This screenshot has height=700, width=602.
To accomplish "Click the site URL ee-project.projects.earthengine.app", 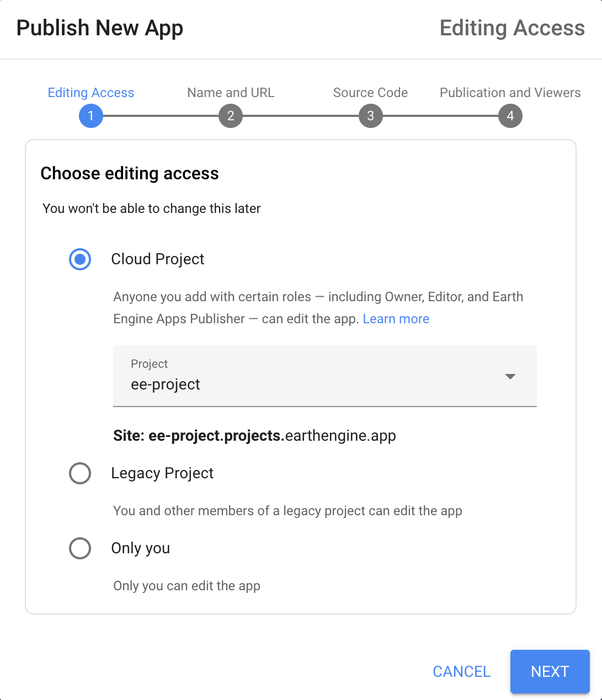I will click(x=254, y=436).
